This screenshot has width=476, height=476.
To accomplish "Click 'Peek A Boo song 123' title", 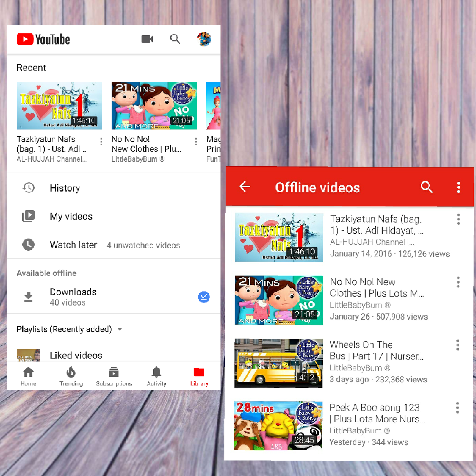I will 377,413.
